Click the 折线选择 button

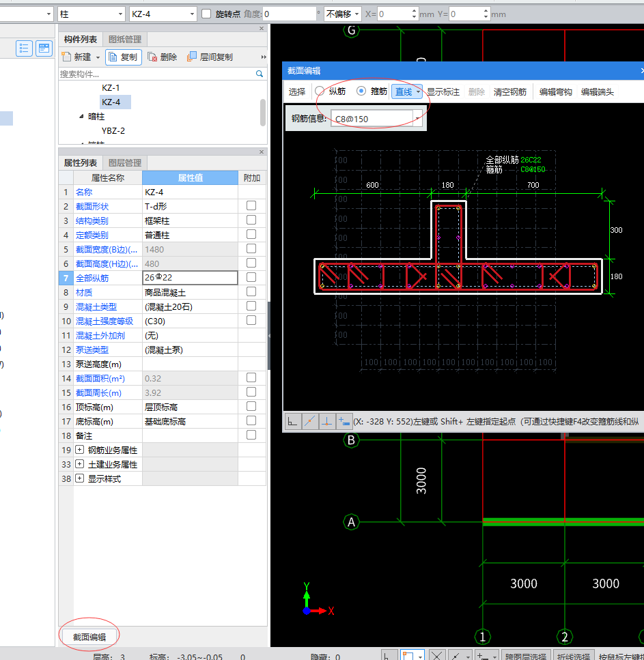pos(573,656)
